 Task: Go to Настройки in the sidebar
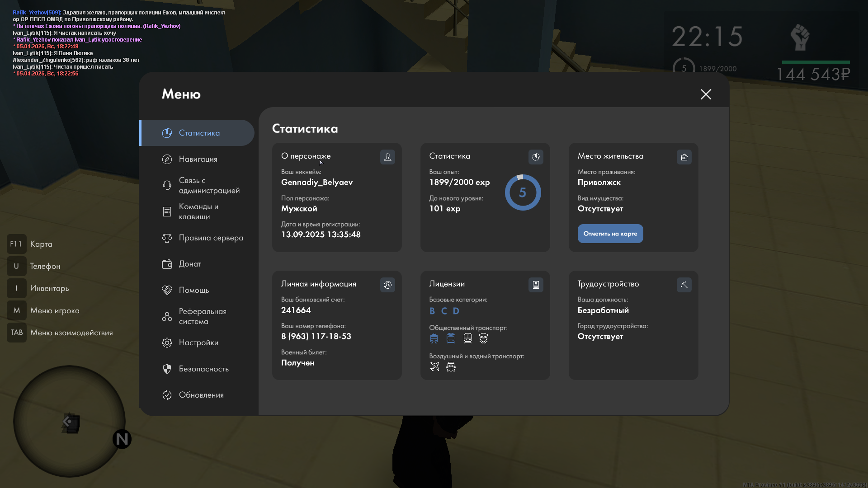(198, 343)
